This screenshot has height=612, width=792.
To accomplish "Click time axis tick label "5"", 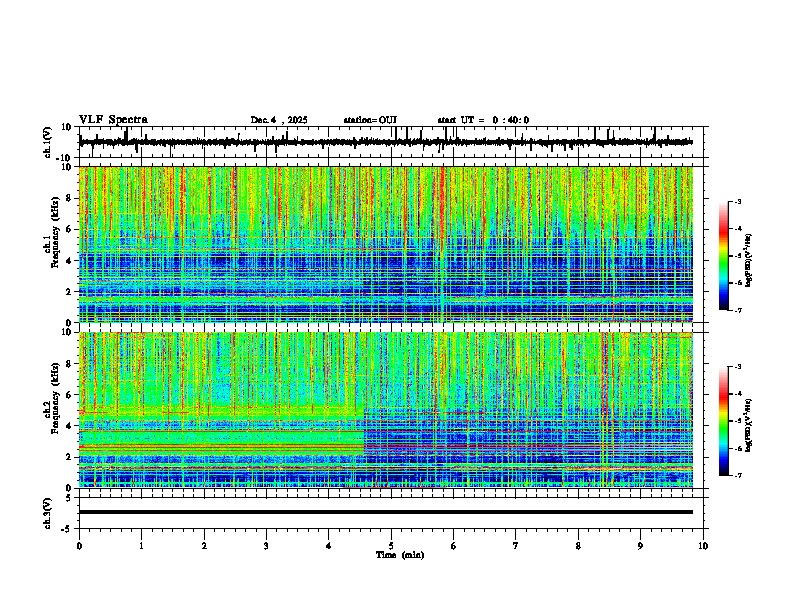I will click(x=391, y=546).
